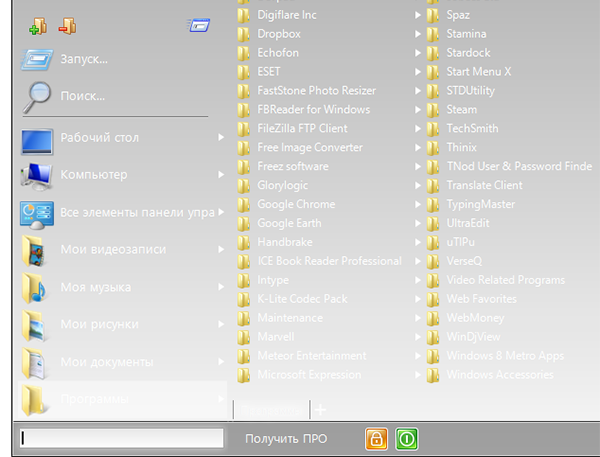Click the green power button

click(406, 439)
